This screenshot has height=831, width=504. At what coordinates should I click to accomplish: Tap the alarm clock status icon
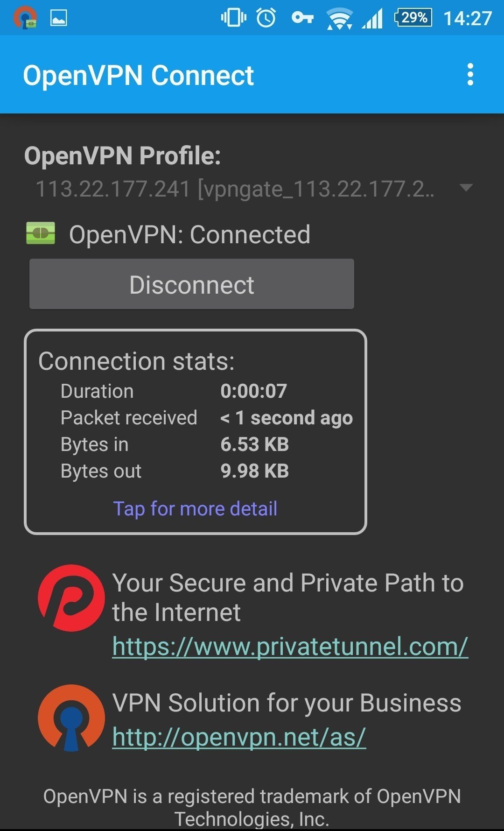point(266,18)
